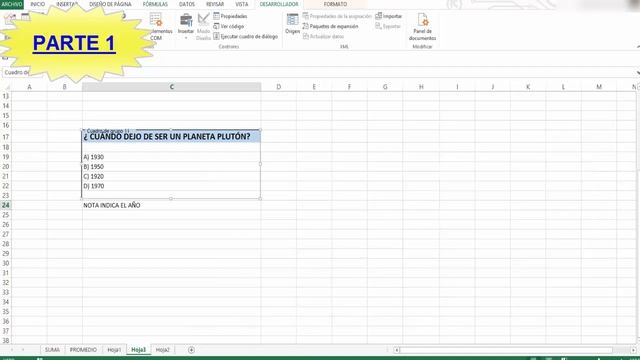Add a new sheet with plus button
The width and height of the screenshot is (640, 360).
click(191, 350)
